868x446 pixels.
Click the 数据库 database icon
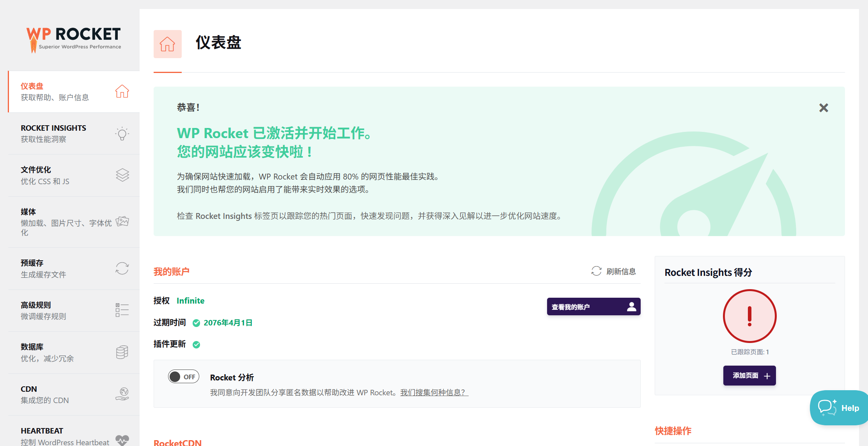click(x=122, y=352)
